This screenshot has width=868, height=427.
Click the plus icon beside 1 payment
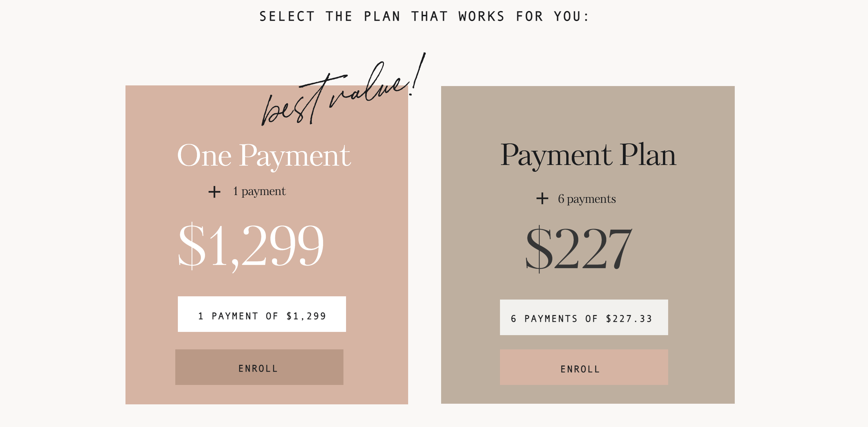pos(214,192)
